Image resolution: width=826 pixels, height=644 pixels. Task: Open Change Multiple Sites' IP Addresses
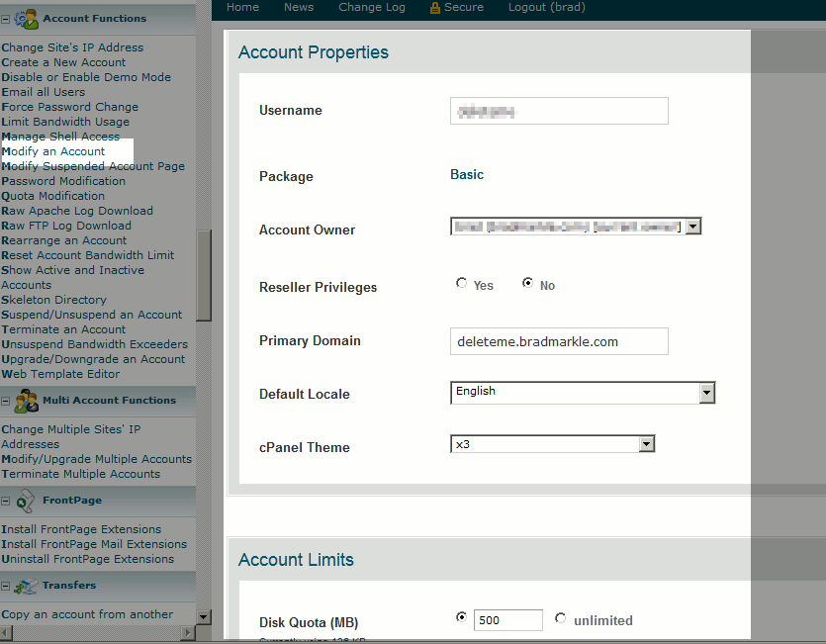[x=70, y=436]
